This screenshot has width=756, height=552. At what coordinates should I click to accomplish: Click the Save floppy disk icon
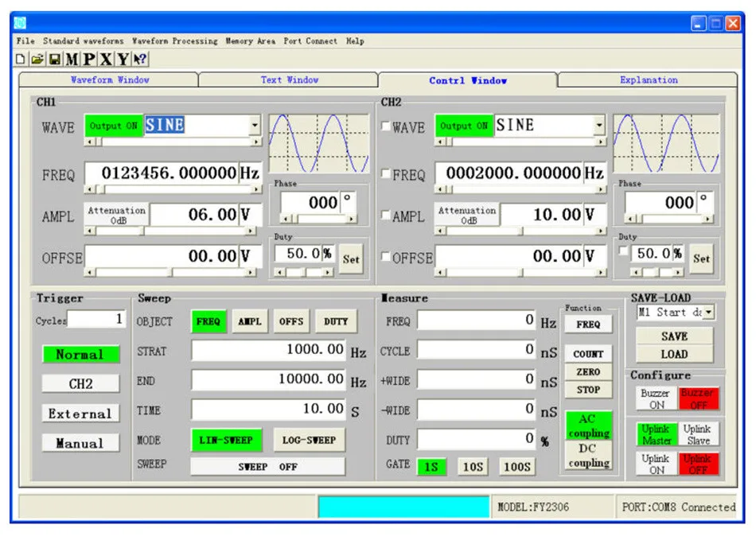coord(55,59)
